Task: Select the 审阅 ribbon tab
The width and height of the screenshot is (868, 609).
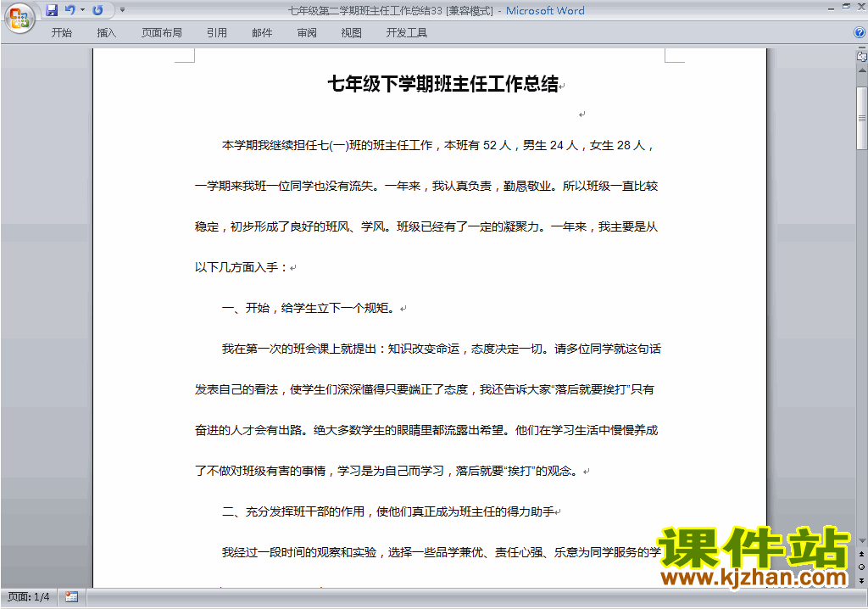Action: coord(307,33)
